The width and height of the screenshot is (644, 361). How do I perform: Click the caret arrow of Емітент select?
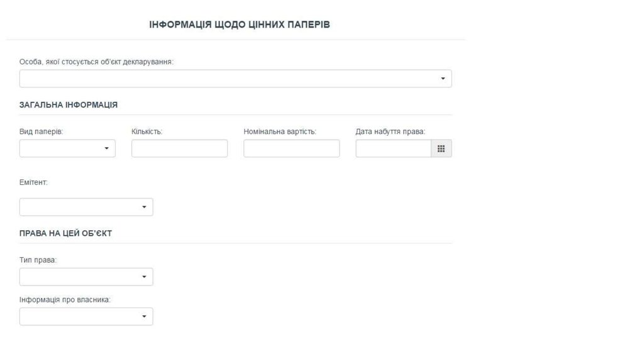[144, 207]
